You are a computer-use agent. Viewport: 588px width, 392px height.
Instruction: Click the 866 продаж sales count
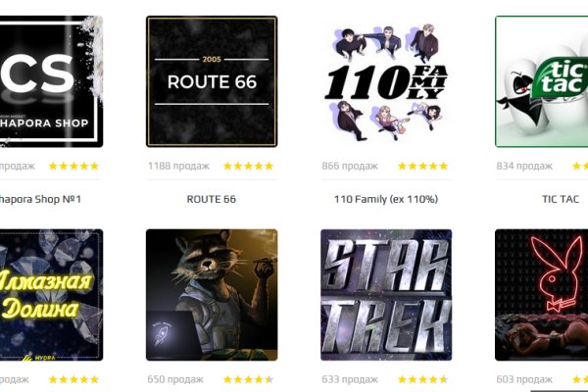tap(350, 166)
